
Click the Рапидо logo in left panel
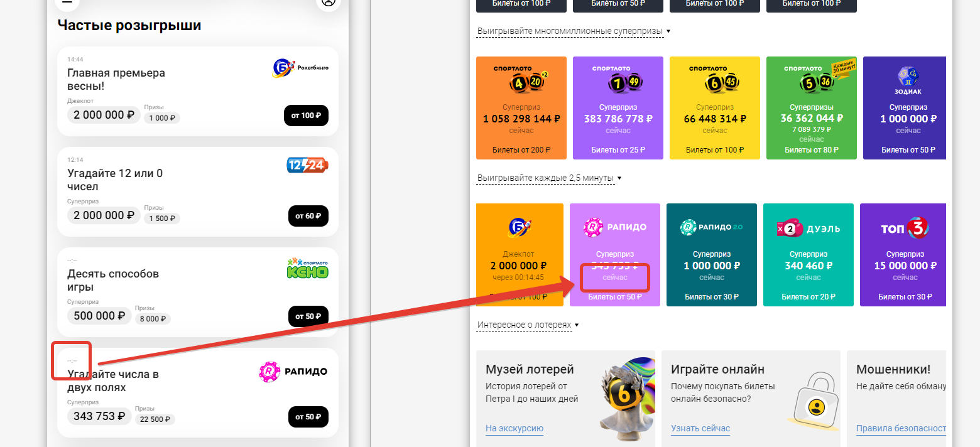[x=293, y=371]
